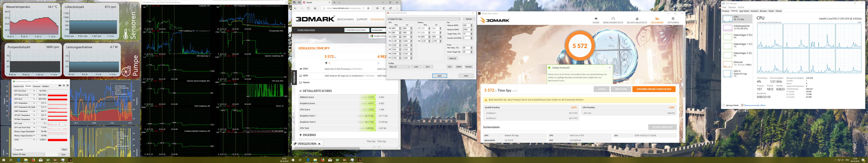Image resolution: width=868 pixels, height=163 pixels.
Task: Switch to Validation tab in GPU-Z
Action: coord(45,86)
